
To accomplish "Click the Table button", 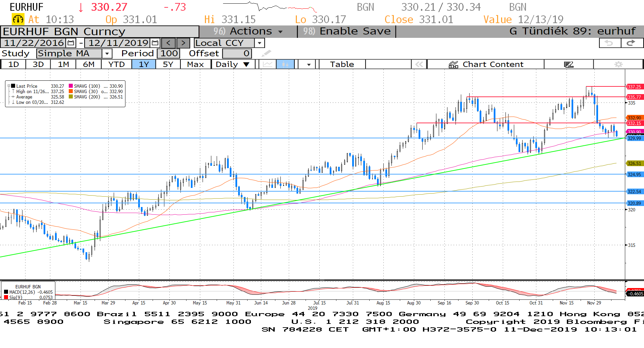I will point(342,64).
